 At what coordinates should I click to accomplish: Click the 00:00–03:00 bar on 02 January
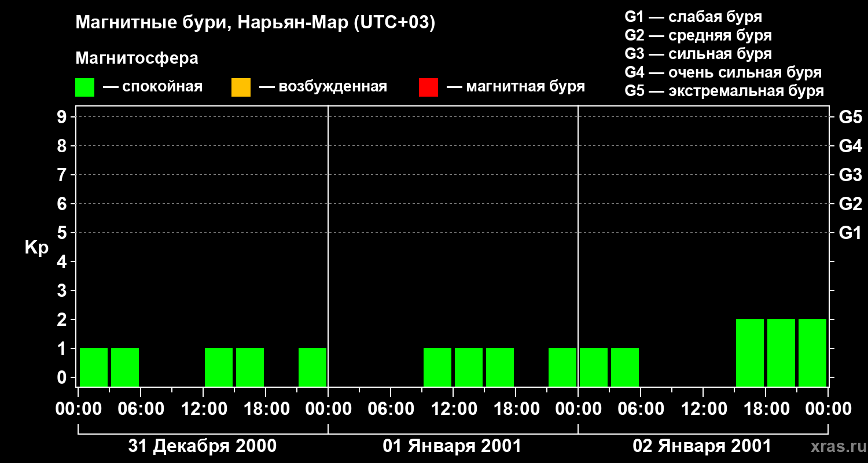(594, 367)
